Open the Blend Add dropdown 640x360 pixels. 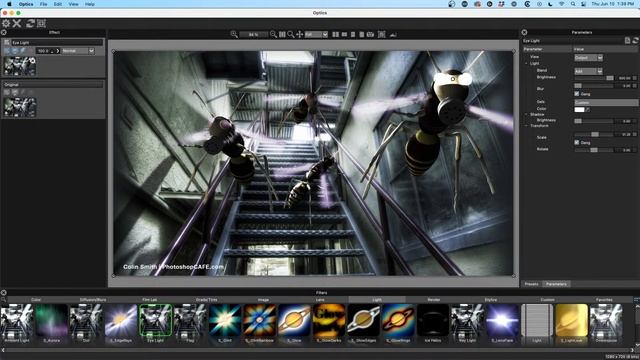[588, 71]
